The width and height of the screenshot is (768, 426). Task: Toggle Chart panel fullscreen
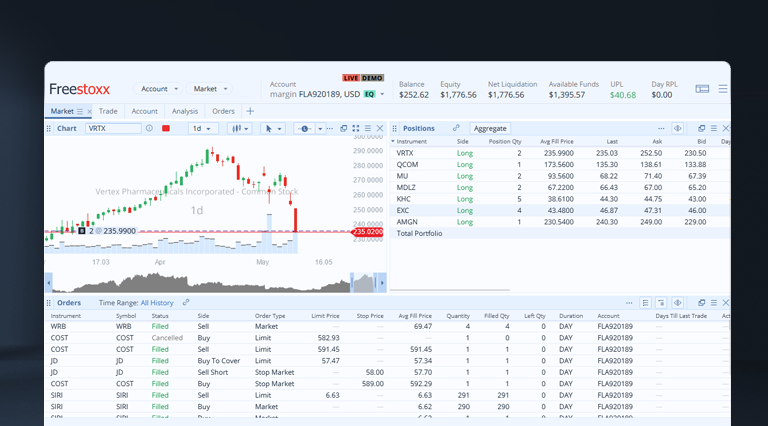click(x=356, y=128)
